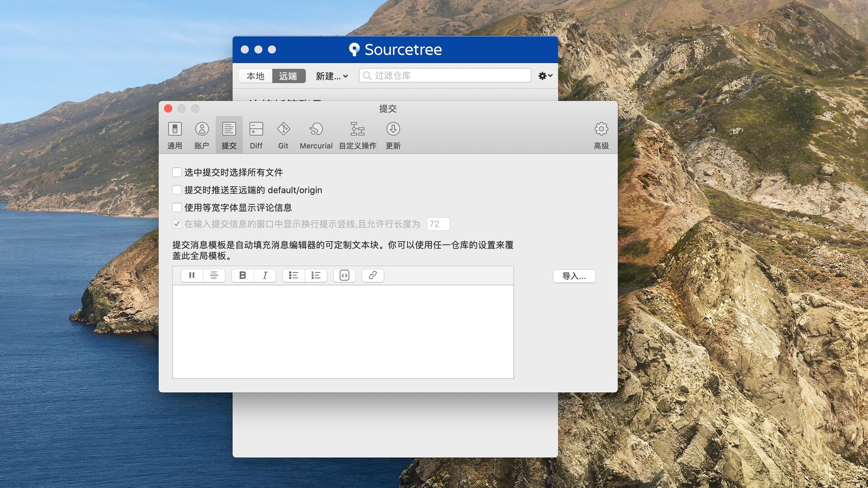Screen dimensions: 868x488
Task: Click the 导入... (Import) button
Action: [574, 276]
